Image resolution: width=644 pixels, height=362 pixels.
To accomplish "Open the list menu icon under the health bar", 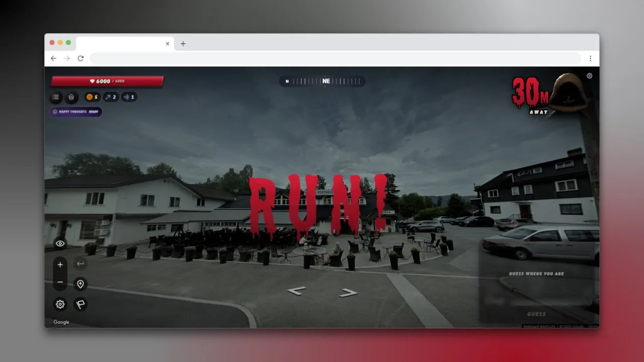I will pos(56,97).
